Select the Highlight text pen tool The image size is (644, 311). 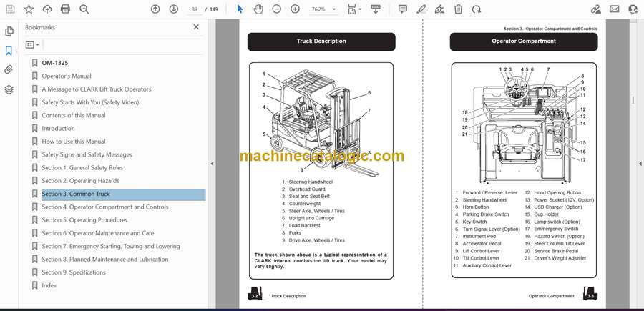(421, 9)
